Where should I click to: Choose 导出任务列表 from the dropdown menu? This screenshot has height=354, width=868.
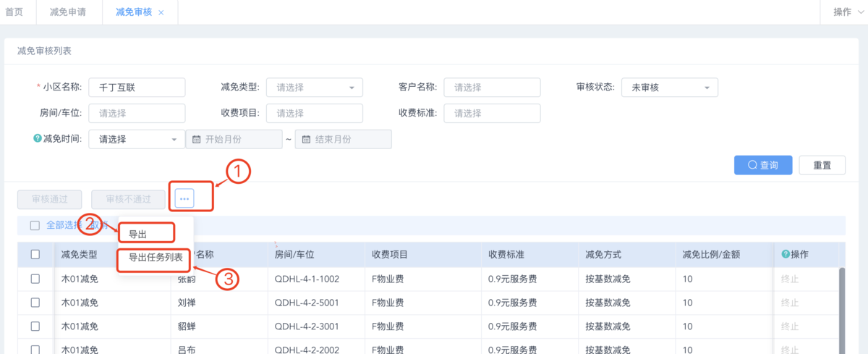point(156,257)
